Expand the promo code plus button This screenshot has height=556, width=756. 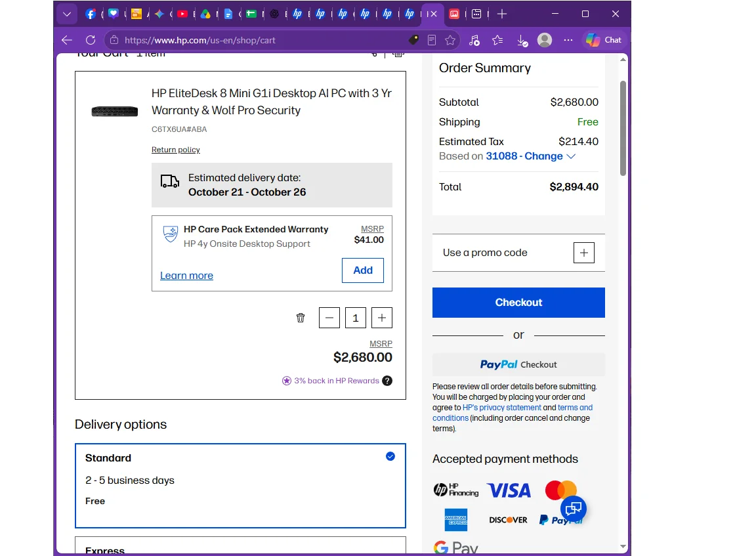tap(584, 253)
